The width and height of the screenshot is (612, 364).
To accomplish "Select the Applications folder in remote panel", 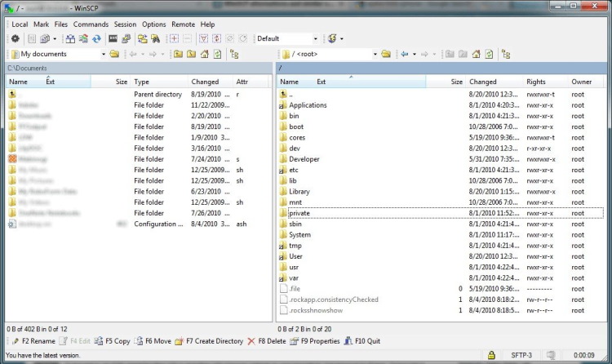I will click(x=308, y=105).
